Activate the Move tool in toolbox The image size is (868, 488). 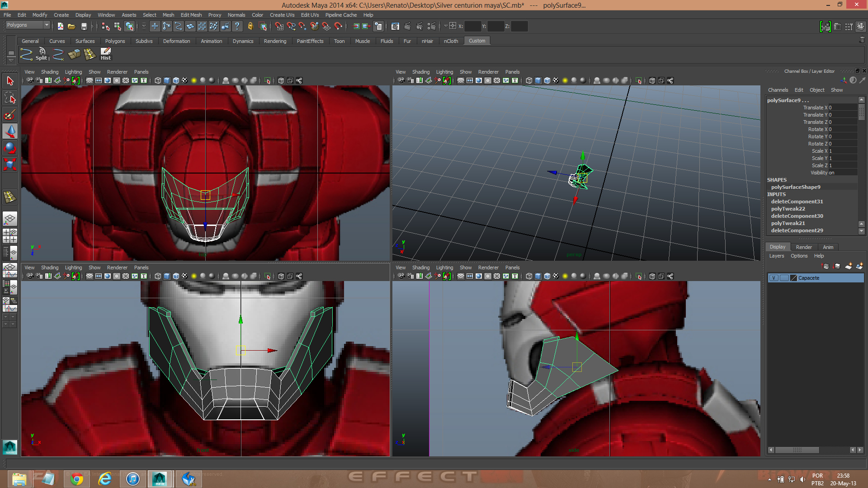tap(10, 131)
